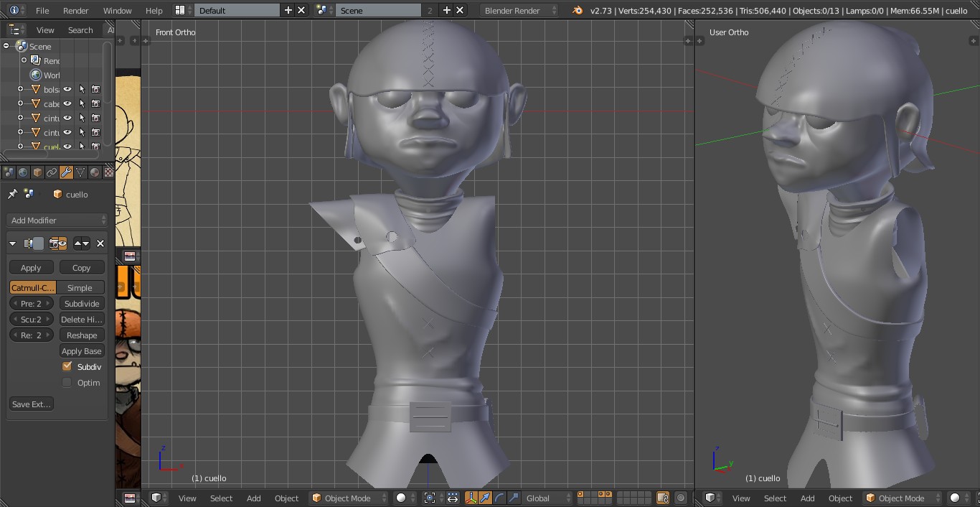The height and width of the screenshot is (507, 980).
Task: Enable the Optim checkbox
Action: point(67,382)
